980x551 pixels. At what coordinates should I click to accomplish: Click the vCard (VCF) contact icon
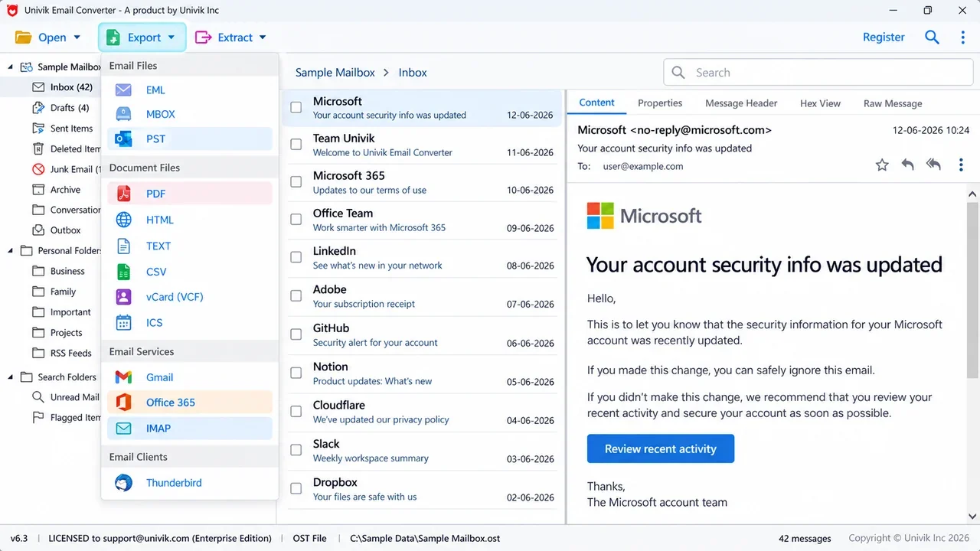coord(123,297)
